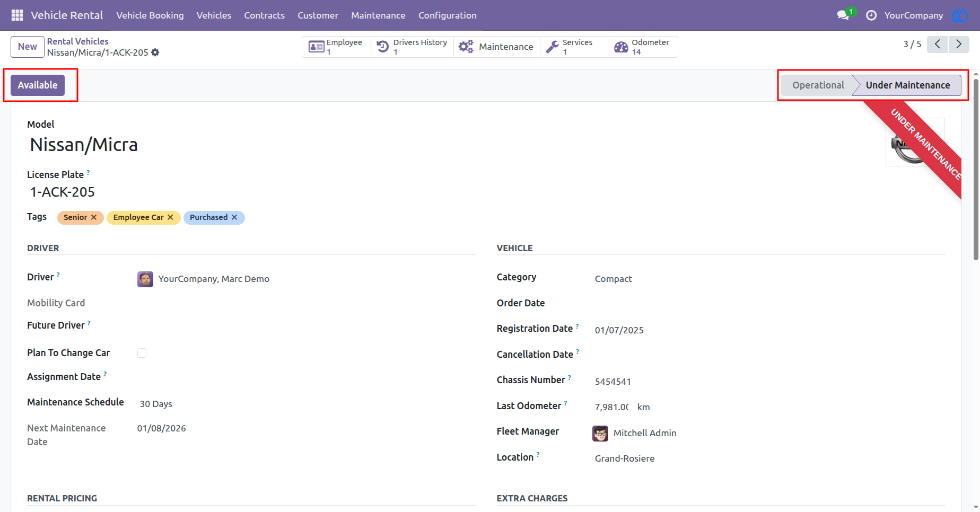Open the Services wrench stat button
Screen dimensions: 980x512
point(574,47)
